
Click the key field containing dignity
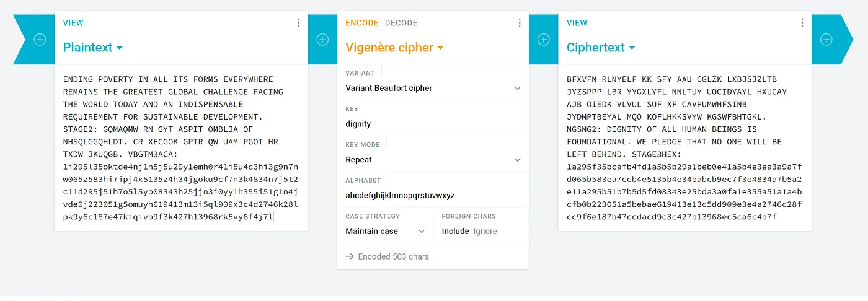coord(433,123)
